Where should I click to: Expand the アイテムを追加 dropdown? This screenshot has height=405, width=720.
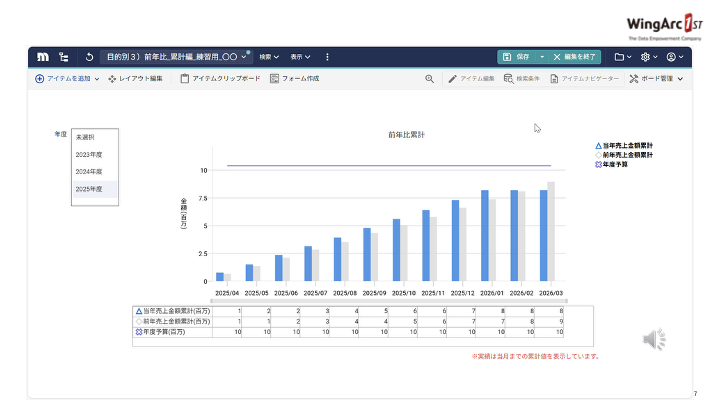[x=61, y=78]
